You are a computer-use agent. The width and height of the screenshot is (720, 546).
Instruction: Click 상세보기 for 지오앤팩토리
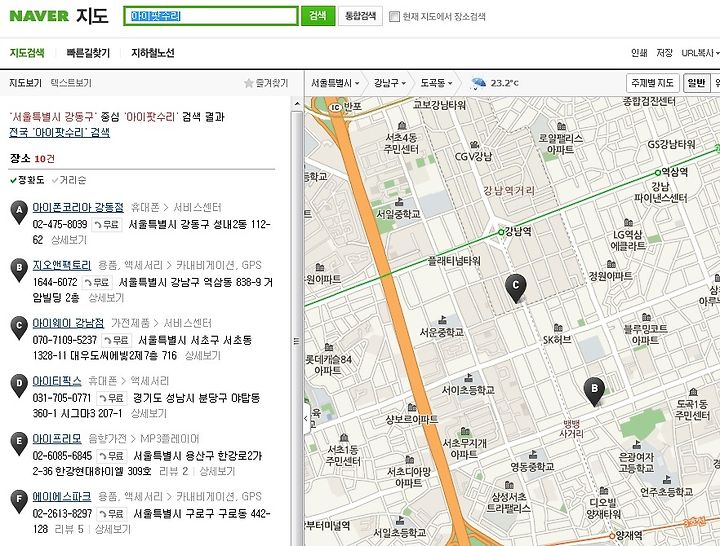106,298
